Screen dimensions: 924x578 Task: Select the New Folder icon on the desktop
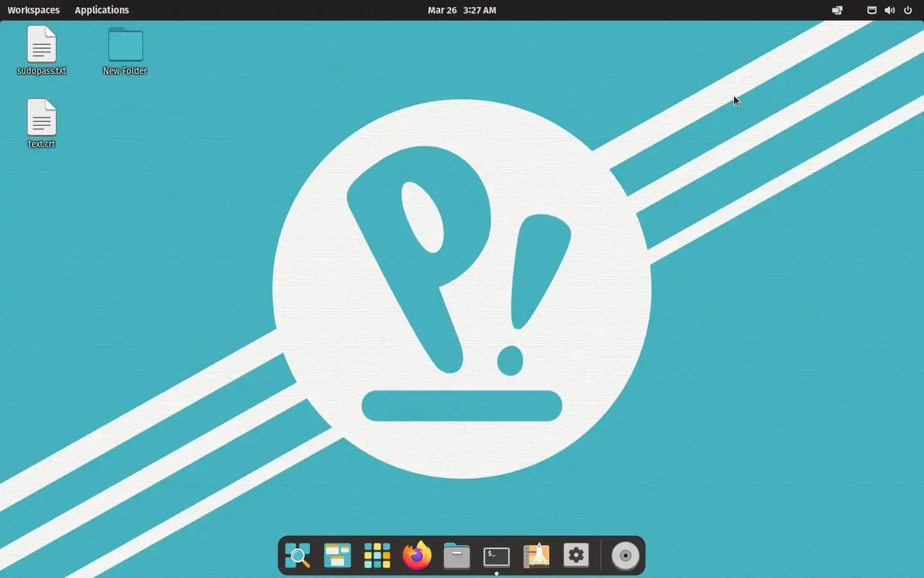pyautogui.click(x=125, y=51)
